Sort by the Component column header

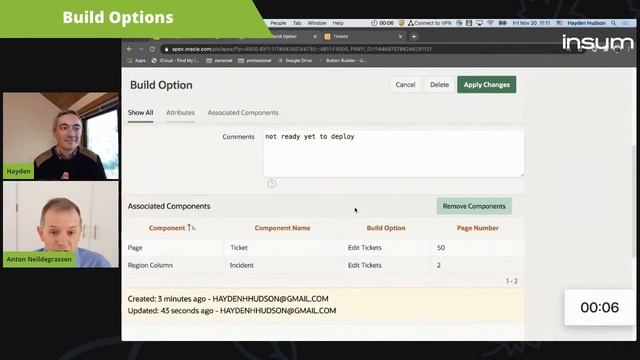click(x=167, y=228)
